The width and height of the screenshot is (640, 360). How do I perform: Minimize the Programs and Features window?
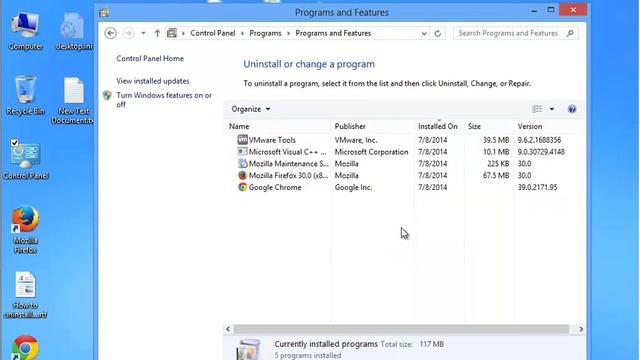(x=534, y=10)
